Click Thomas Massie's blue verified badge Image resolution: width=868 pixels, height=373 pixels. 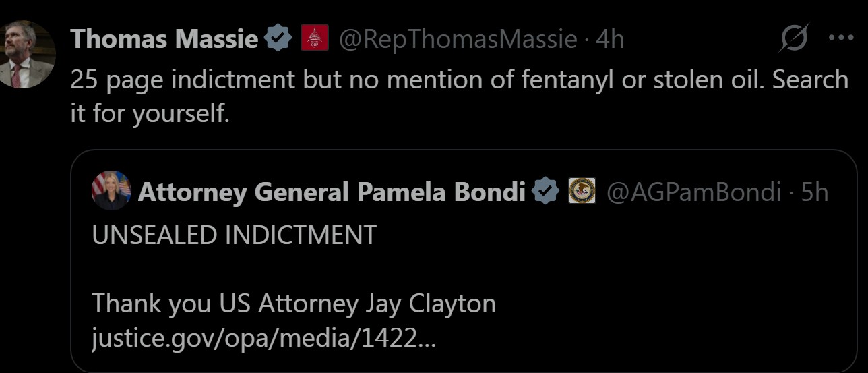click(278, 39)
